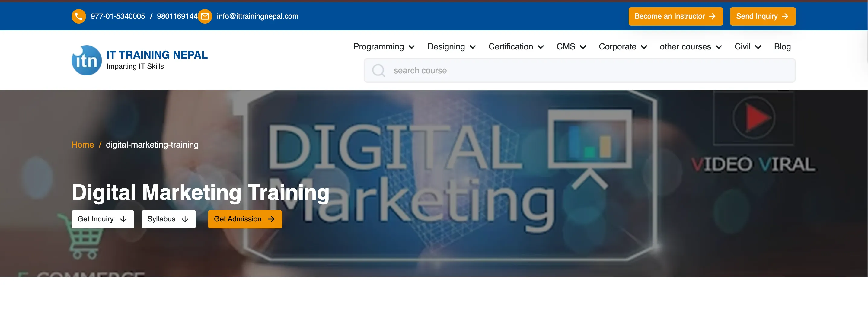Image resolution: width=868 pixels, height=309 pixels.
Task: Click the info@ittrainingnepal.com email link
Action: click(257, 16)
